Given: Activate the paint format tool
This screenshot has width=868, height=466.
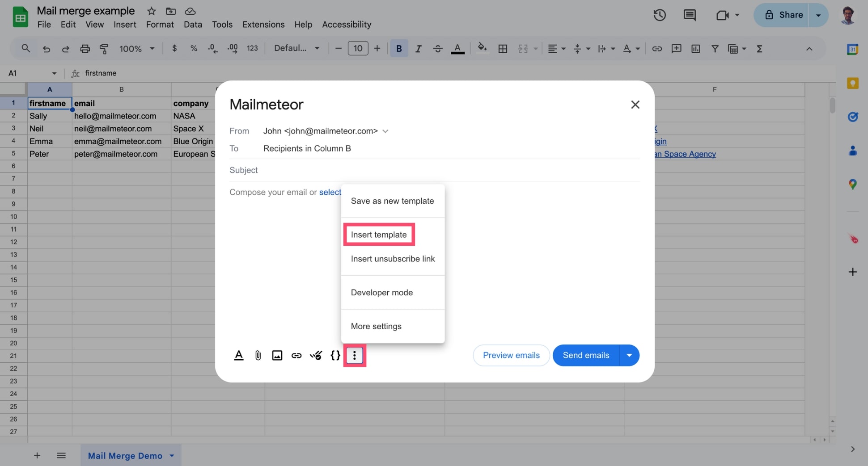Looking at the screenshot, I should point(104,49).
